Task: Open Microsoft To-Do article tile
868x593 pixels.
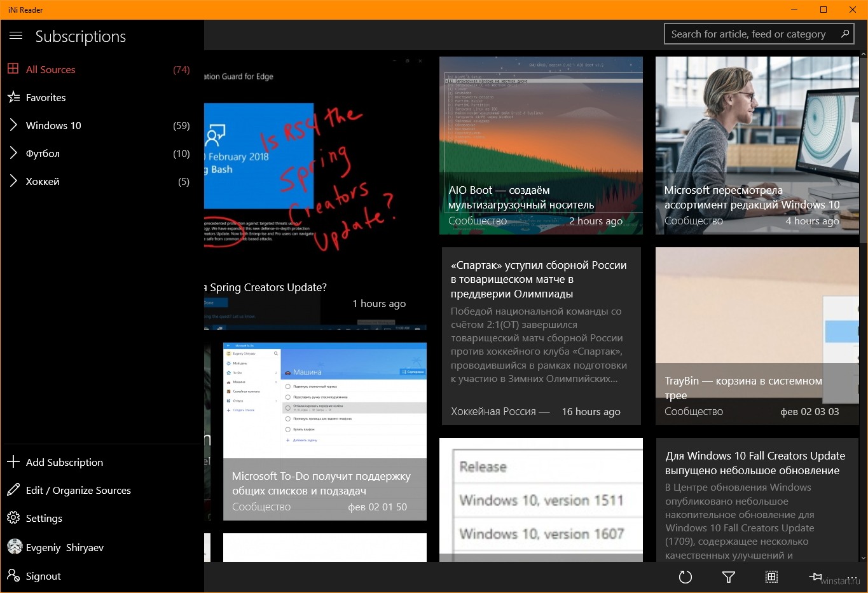Action: click(325, 432)
